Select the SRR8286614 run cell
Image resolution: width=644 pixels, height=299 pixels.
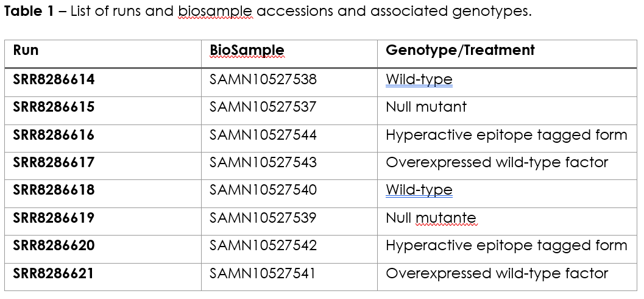point(54,80)
